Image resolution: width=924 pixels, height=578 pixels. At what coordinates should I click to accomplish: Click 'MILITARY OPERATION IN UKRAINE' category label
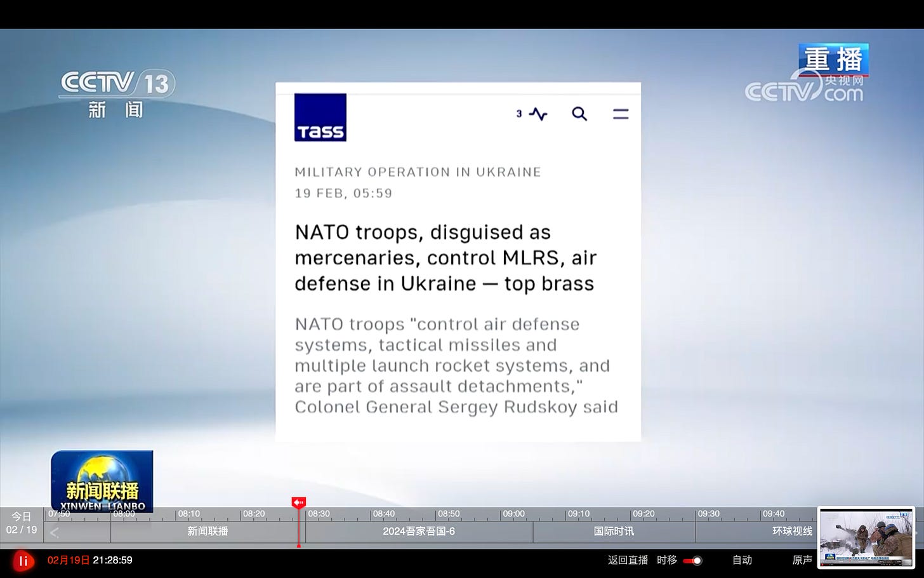click(418, 172)
